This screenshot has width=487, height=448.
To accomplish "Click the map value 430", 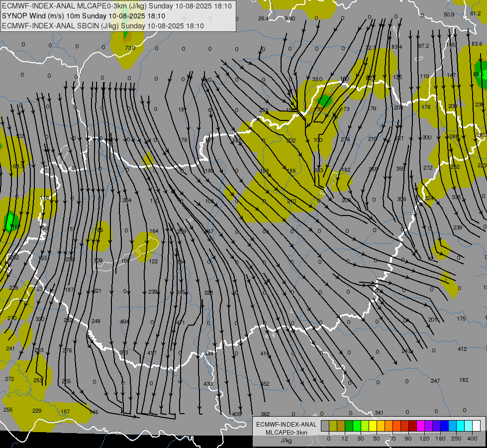I will tap(208, 384).
